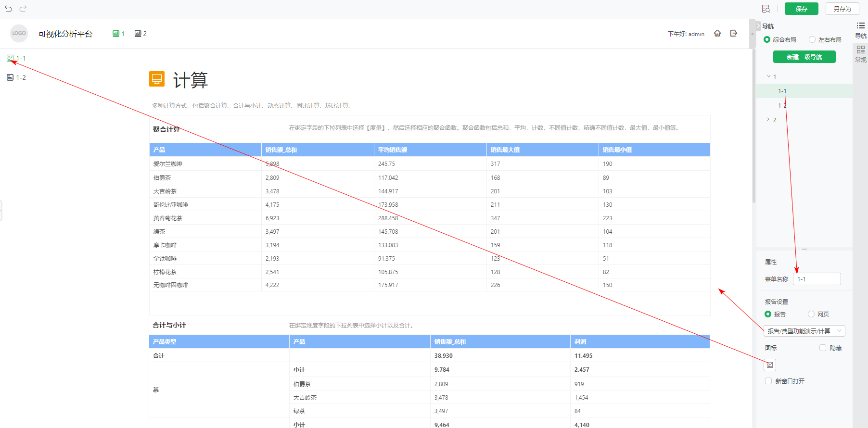Image resolution: width=868 pixels, height=428 pixels.
Task: Click the redo arrow icon
Action: [23, 9]
